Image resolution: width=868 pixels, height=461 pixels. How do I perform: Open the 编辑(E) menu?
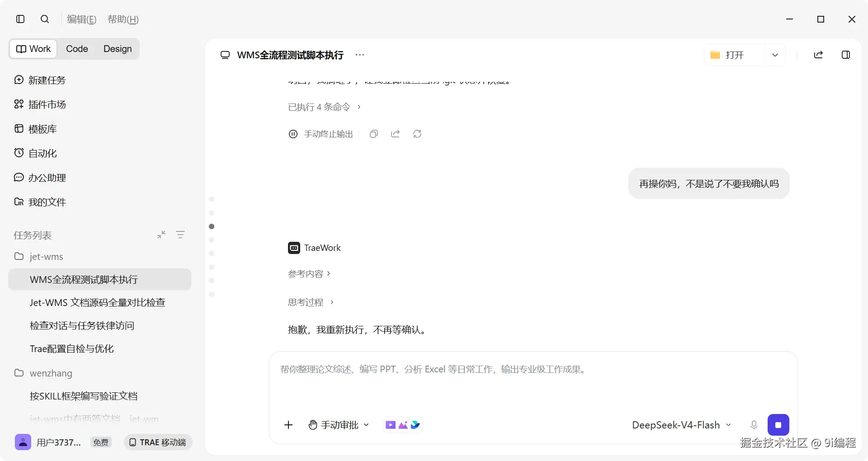[x=82, y=19]
